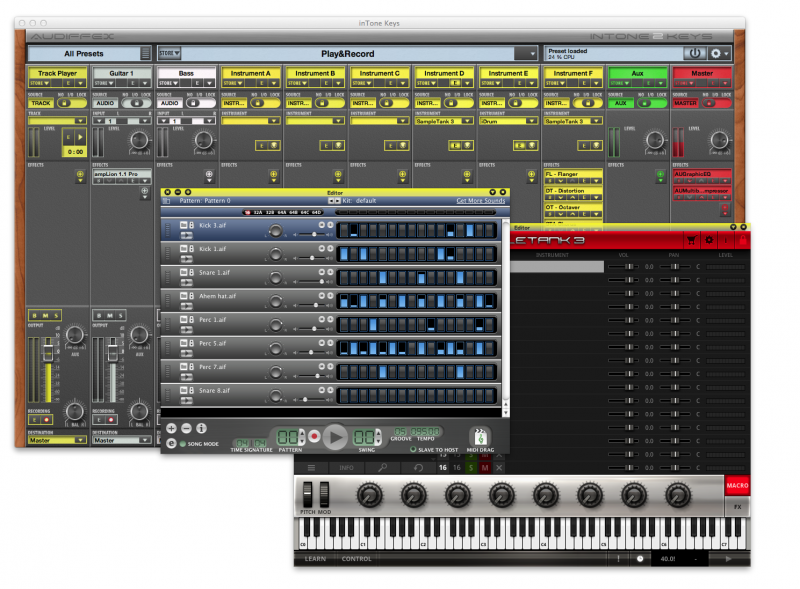Open the INFO tab in SampleTank toolbar
The width and height of the screenshot is (800, 589).
346,468
